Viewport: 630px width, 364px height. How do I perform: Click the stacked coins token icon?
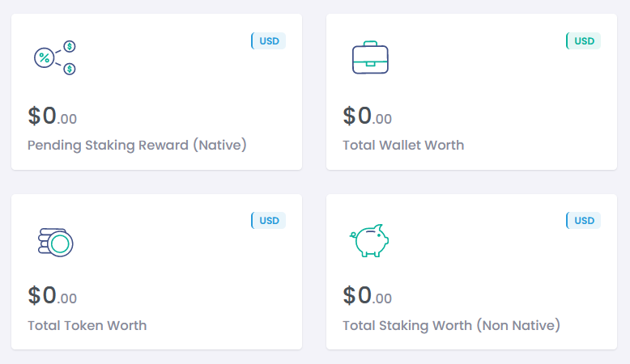tap(56, 241)
